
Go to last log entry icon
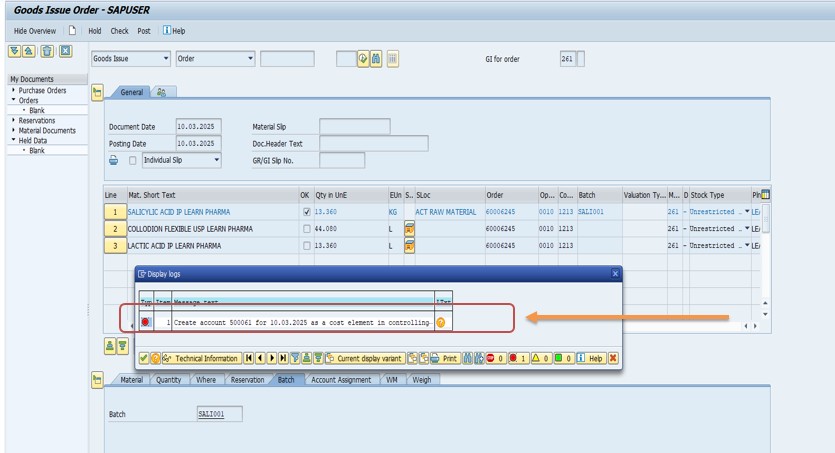point(283,358)
